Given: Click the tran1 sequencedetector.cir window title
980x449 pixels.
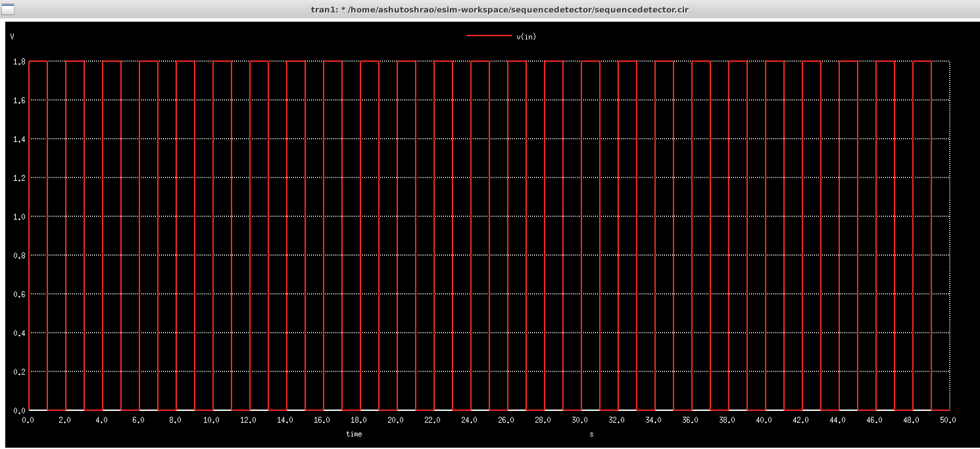Looking at the screenshot, I should (500, 9).
